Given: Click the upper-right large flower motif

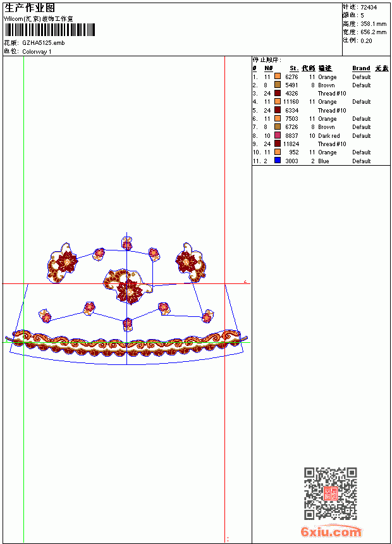Looking at the screenshot, I should (191, 263).
